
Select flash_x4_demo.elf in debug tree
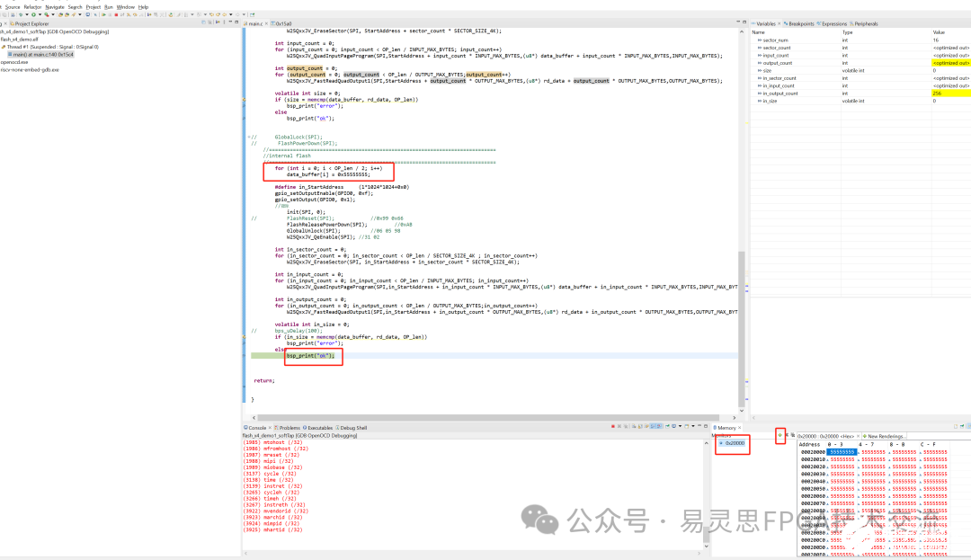19,39
